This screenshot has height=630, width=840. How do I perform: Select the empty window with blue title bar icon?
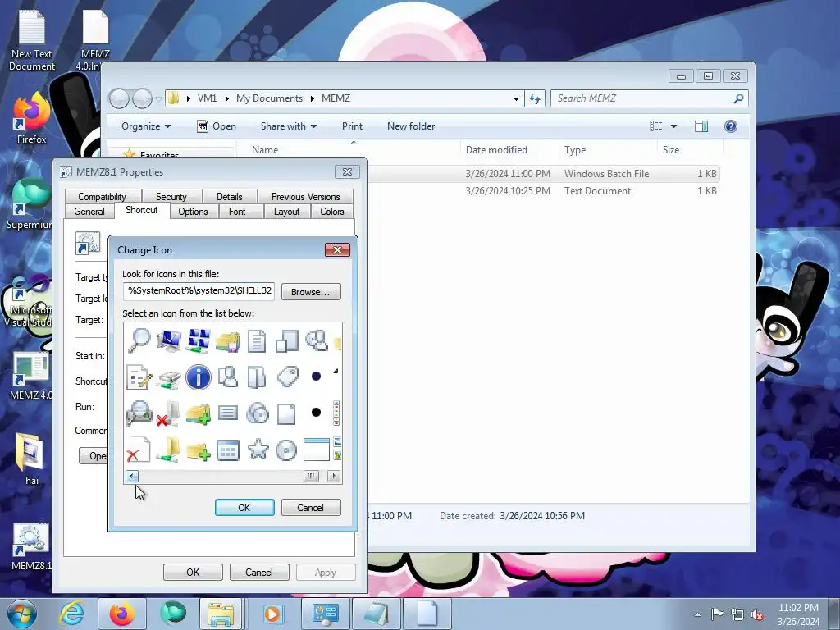tap(316, 450)
